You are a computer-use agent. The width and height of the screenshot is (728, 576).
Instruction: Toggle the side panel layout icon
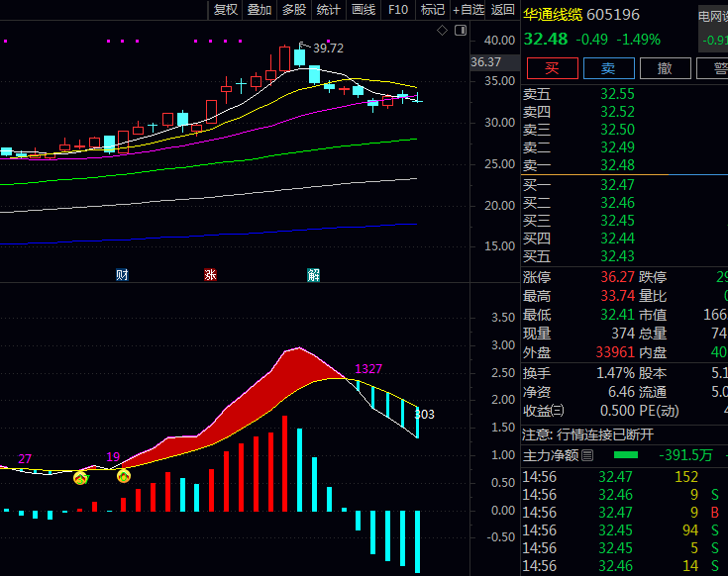click(x=461, y=31)
